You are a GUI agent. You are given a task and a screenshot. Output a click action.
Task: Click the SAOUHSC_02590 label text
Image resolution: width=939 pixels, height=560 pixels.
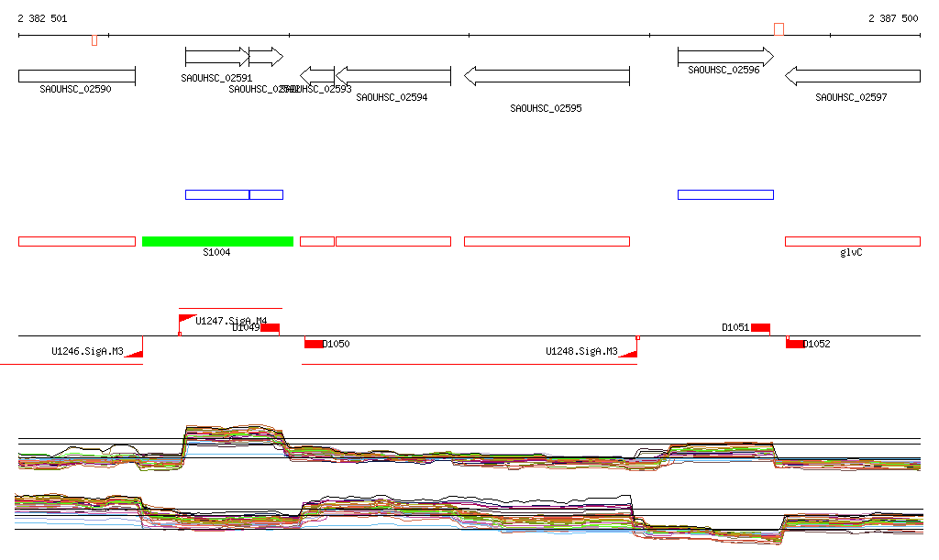tap(75, 89)
